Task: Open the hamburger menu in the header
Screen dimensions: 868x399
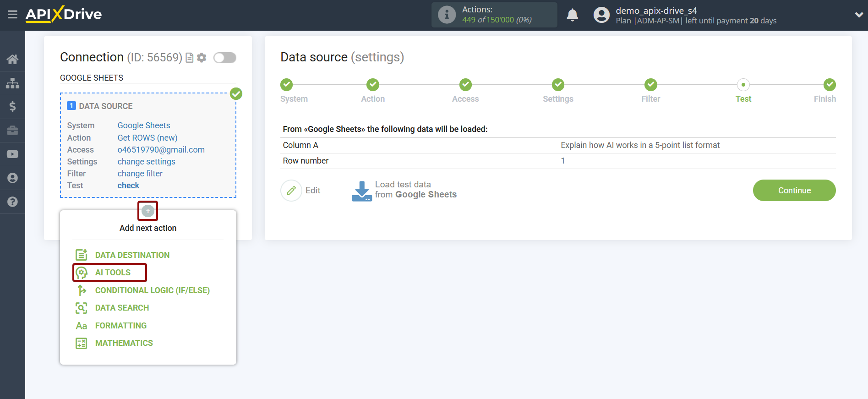Action: click(x=12, y=15)
